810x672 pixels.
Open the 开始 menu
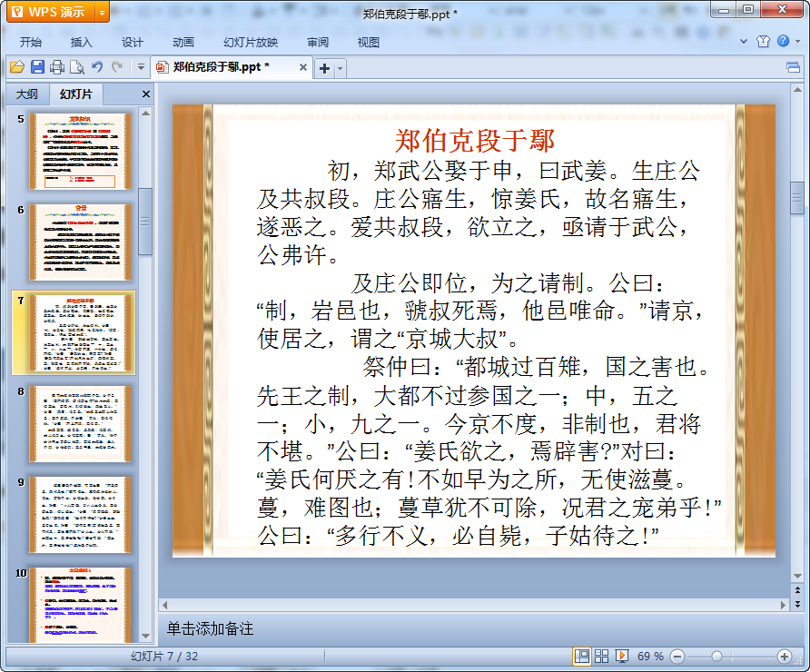(x=31, y=43)
